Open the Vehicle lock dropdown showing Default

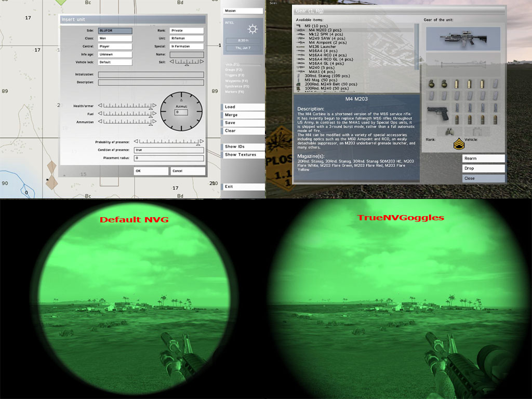[115, 62]
